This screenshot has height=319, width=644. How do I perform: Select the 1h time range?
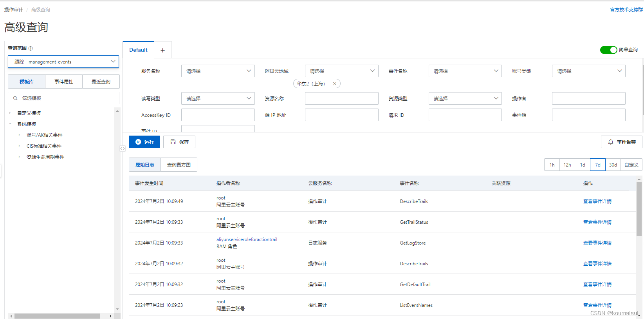coord(552,165)
